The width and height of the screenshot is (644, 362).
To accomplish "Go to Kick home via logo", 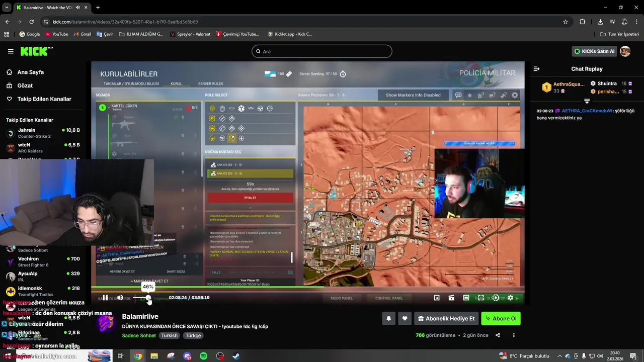I will (x=36, y=51).
